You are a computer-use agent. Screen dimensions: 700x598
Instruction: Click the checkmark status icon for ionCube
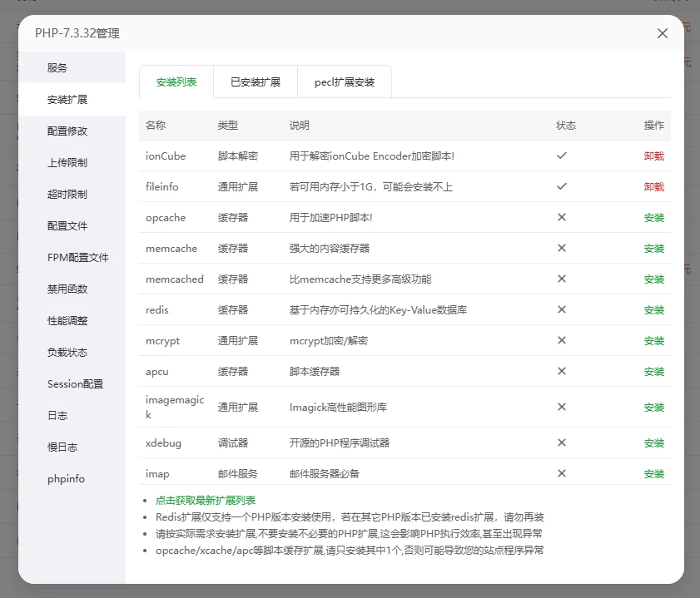(562, 156)
